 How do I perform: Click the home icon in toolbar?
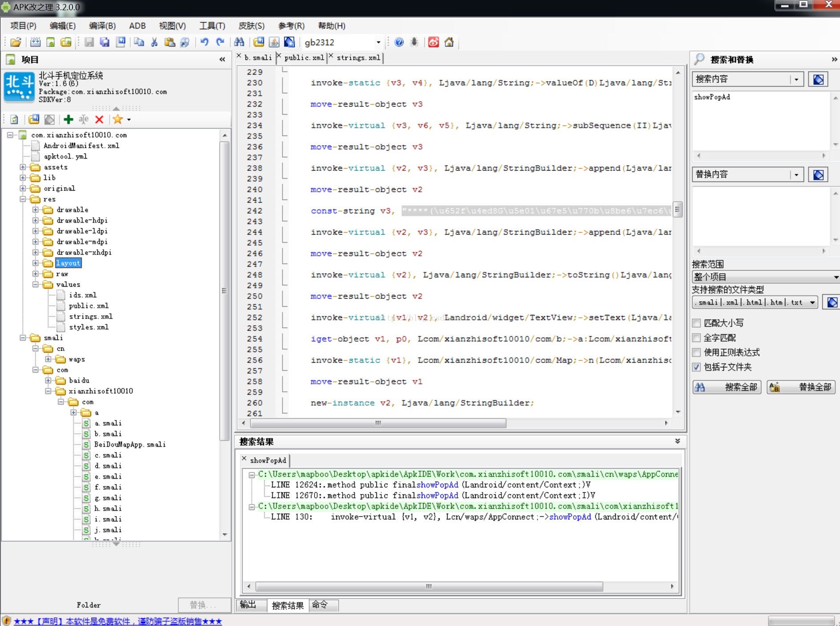coord(449,42)
